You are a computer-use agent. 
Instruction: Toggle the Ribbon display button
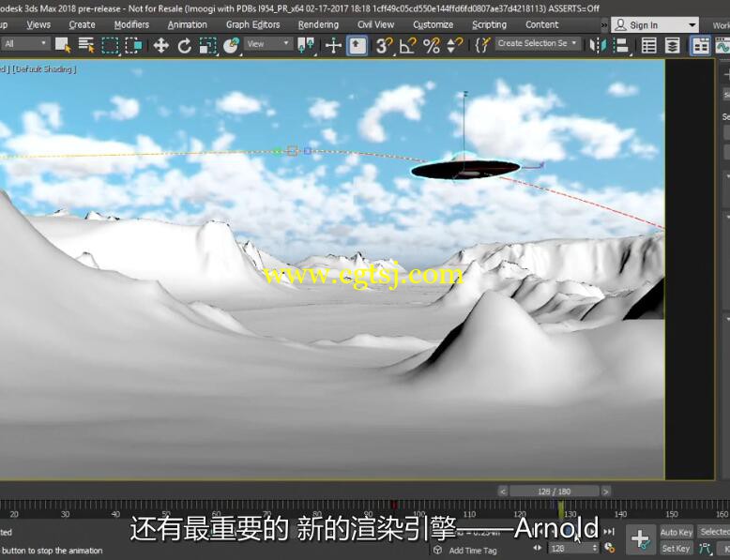[x=700, y=45]
